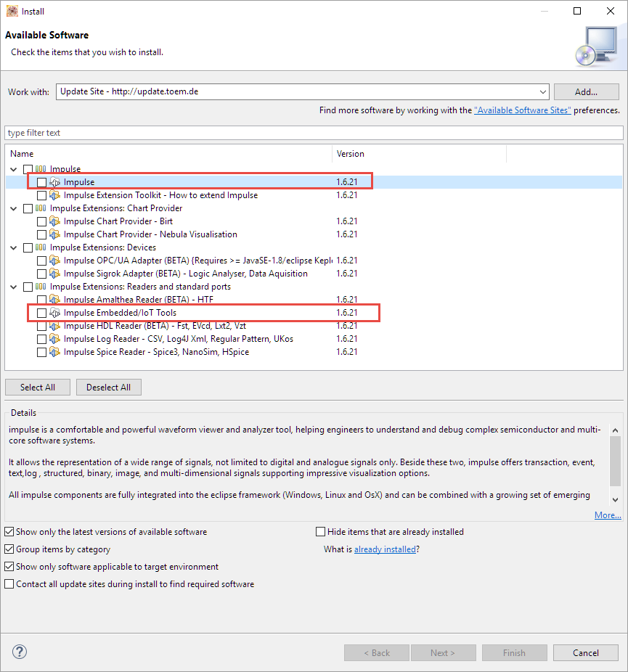Open the Available Software Sites link
628x672 pixels.
522,110
